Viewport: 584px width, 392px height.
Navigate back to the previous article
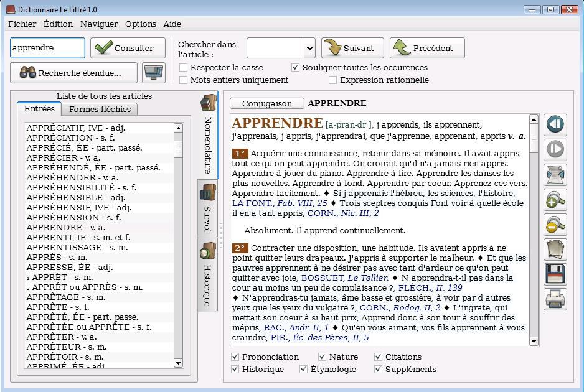pyautogui.click(x=553, y=124)
